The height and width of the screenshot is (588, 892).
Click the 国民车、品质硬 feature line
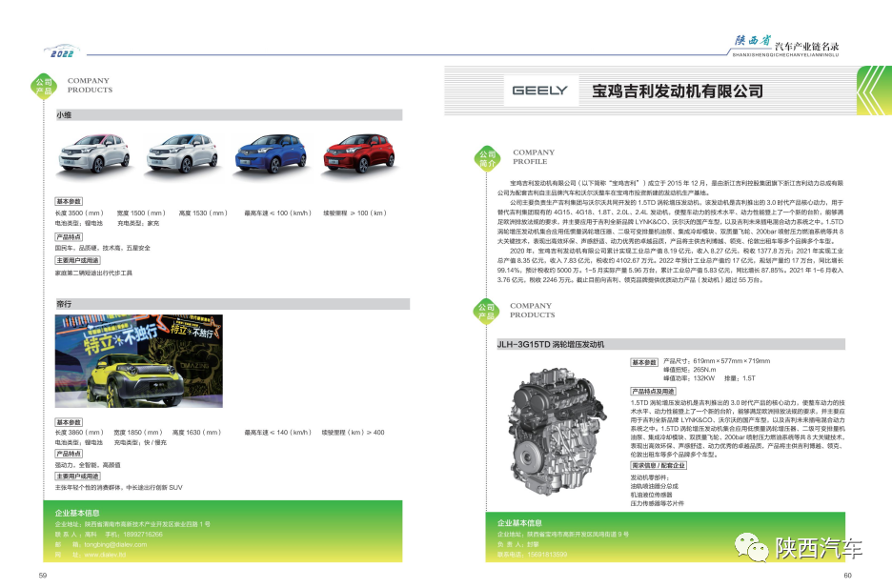(x=102, y=248)
